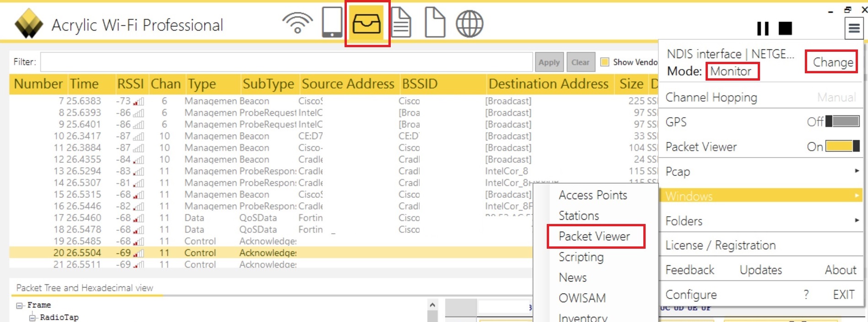Select the Packet Viewer tray icon

tap(367, 23)
